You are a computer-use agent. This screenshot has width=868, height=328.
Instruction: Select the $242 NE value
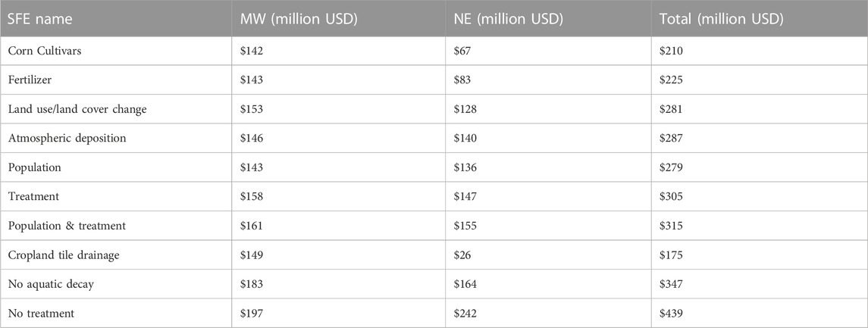coord(461,314)
